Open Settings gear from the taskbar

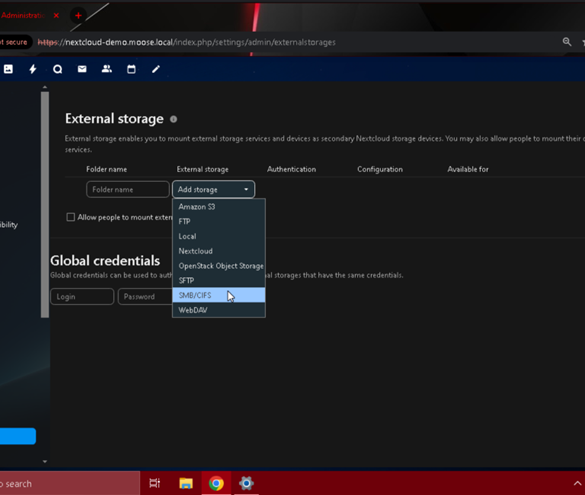pos(246,483)
